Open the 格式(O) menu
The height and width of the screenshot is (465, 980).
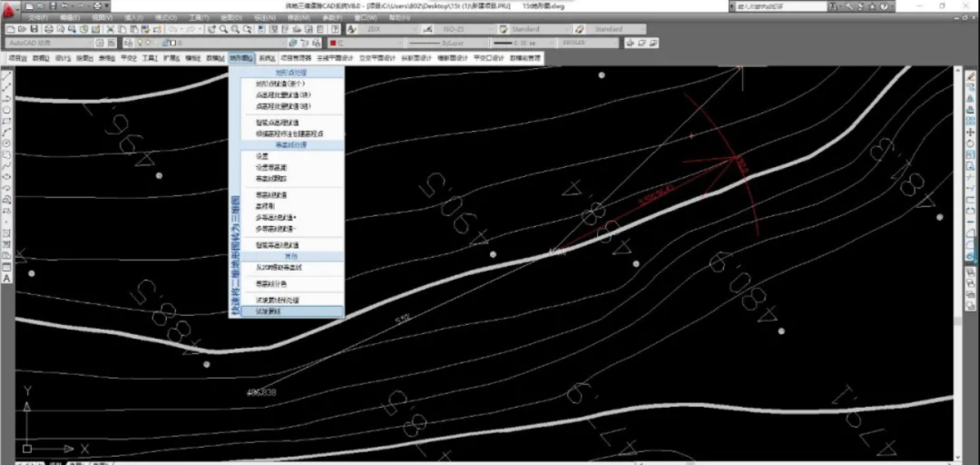pos(166,17)
